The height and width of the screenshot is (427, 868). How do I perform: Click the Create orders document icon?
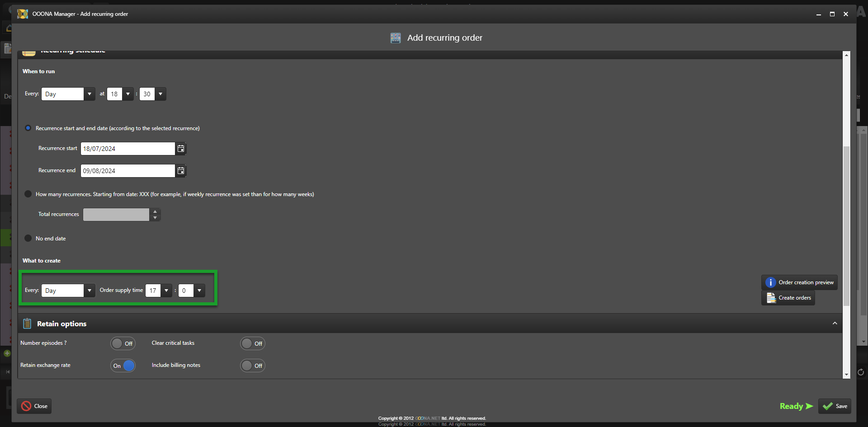pos(771,298)
